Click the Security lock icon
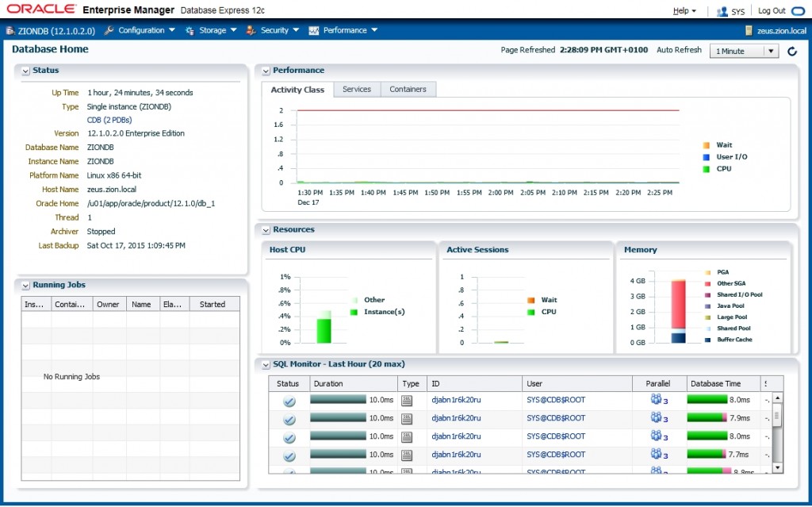Screen dimensions: 812x507 251,29
